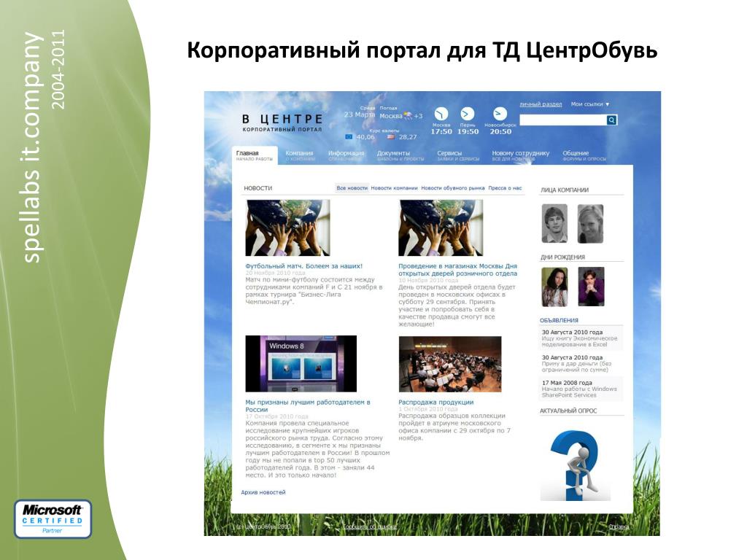Image resolution: width=747 pixels, height=560 pixels.
Task: Click the 20:50 Novosibirsk time text
Action: click(500, 131)
